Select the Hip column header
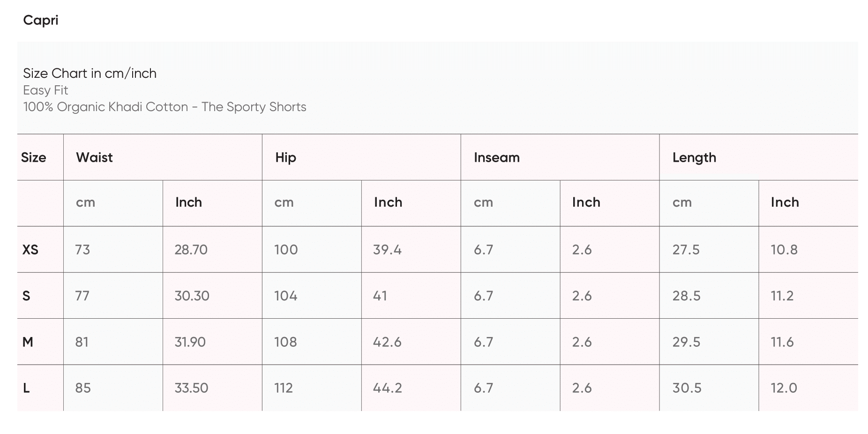868x434 pixels. pyautogui.click(x=285, y=157)
